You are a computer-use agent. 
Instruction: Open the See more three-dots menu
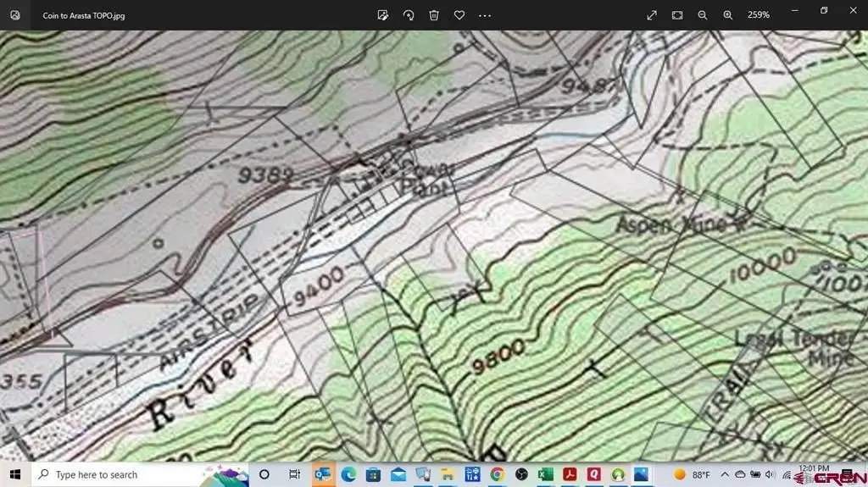coord(485,15)
